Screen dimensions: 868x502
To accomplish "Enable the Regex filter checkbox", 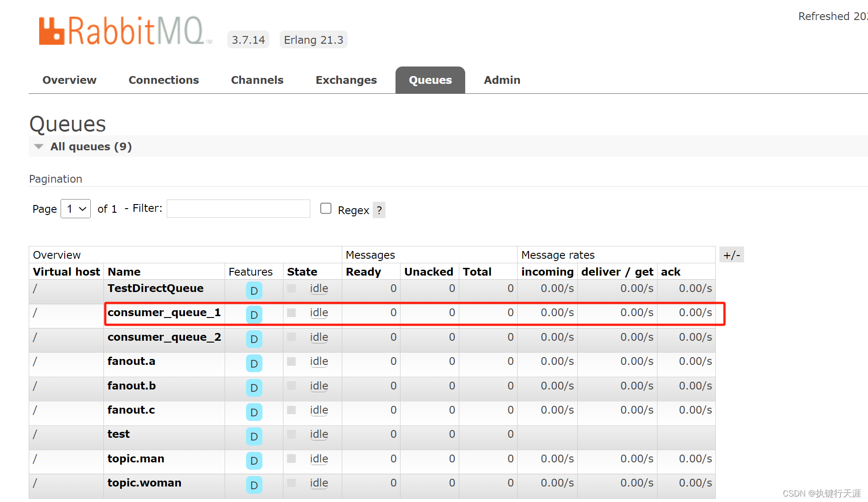I will point(326,209).
